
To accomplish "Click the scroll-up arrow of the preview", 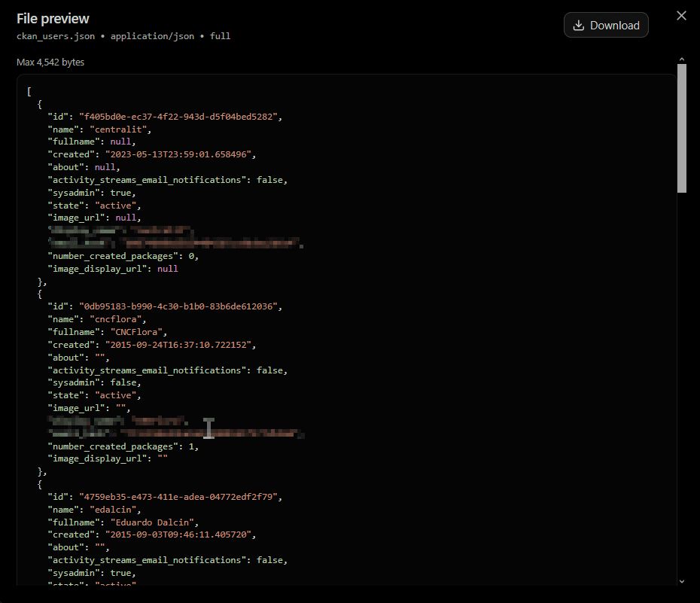I will click(x=681, y=59).
